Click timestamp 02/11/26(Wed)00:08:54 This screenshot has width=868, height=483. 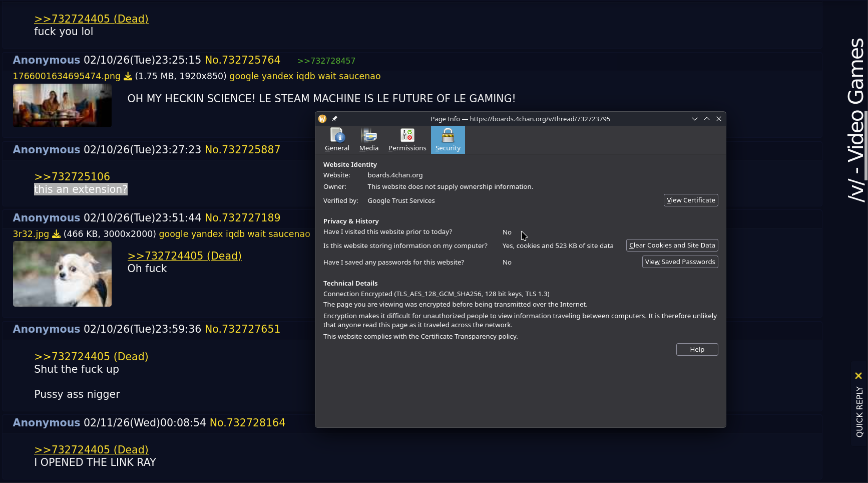[x=145, y=423]
